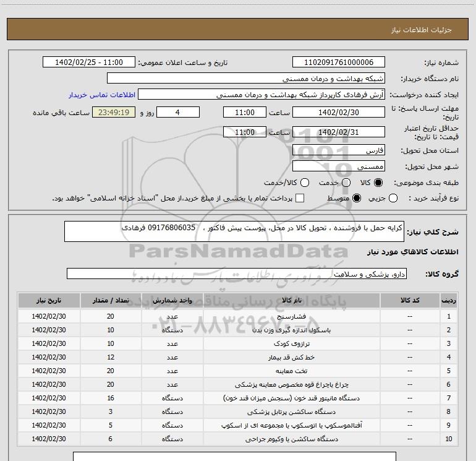Viewport: 476px width, 461px height.
Task: Click general need description text box
Action: 234,231
